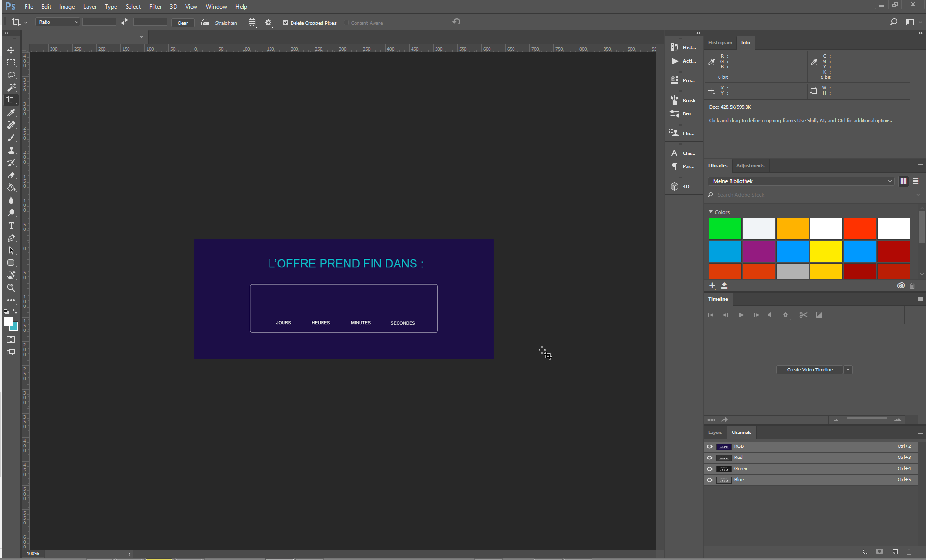Image resolution: width=926 pixels, height=560 pixels.
Task: Select the Rectangle shape tool
Action: (11, 263)
